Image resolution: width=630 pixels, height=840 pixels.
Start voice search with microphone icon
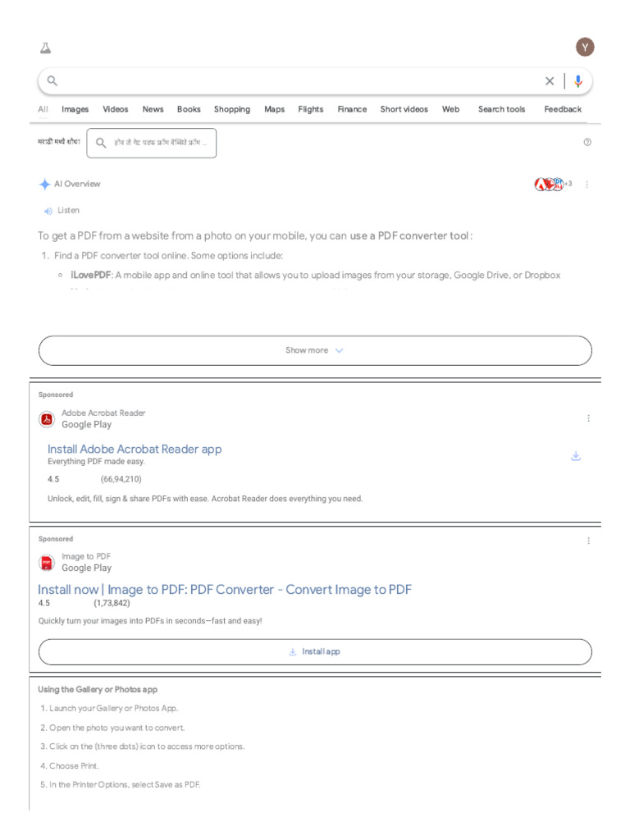[578, 81]
